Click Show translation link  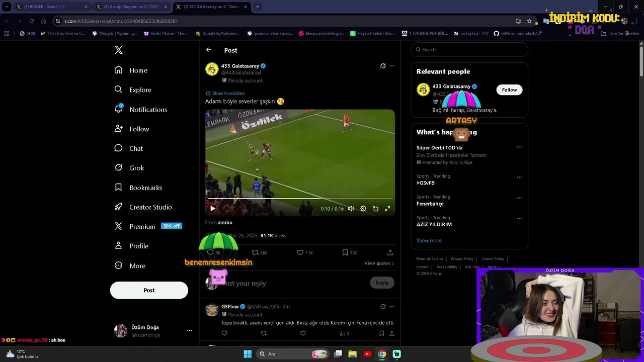click(x=228, y=93)
